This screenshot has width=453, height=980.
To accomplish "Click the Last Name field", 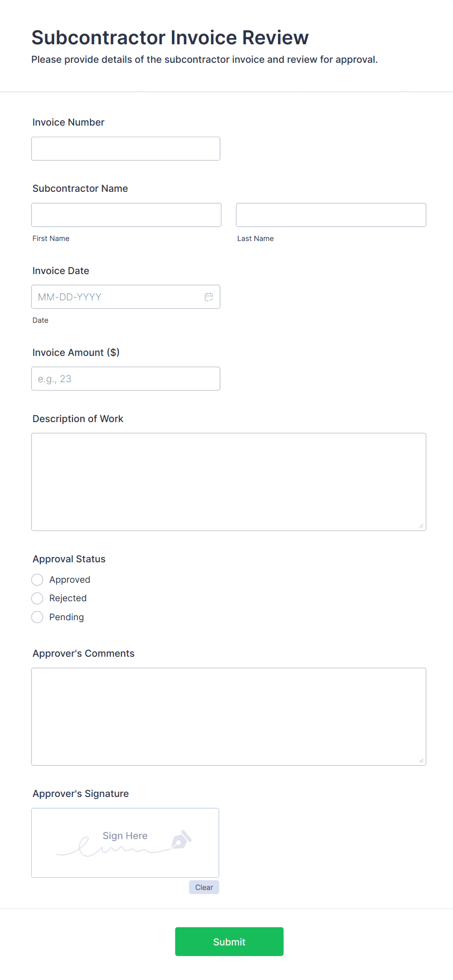I will coord(331,215).
